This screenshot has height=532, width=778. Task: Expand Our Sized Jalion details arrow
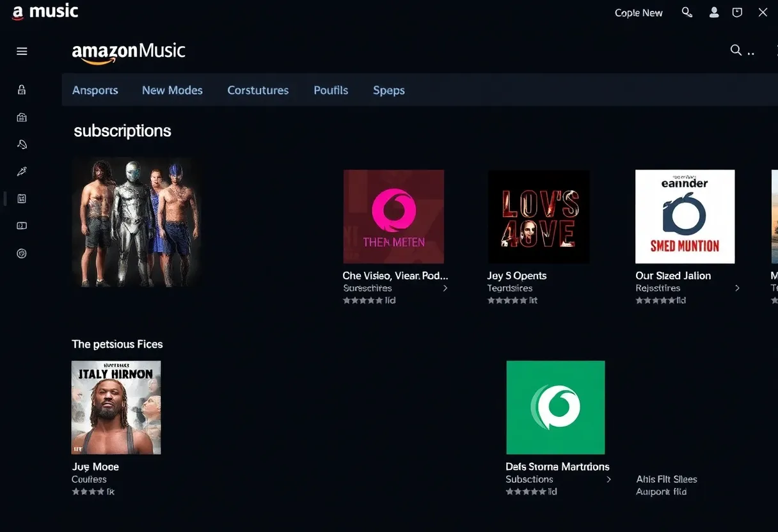click(x=737, y=288)
